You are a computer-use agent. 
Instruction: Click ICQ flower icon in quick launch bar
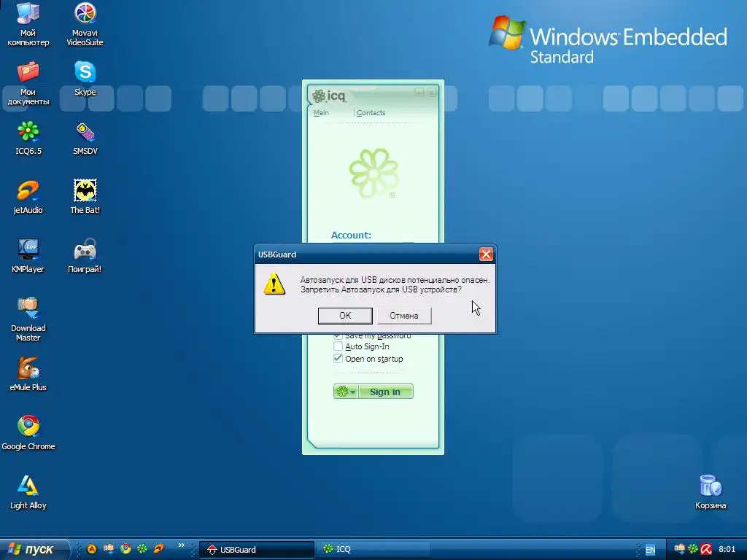[x=142, y=549]
